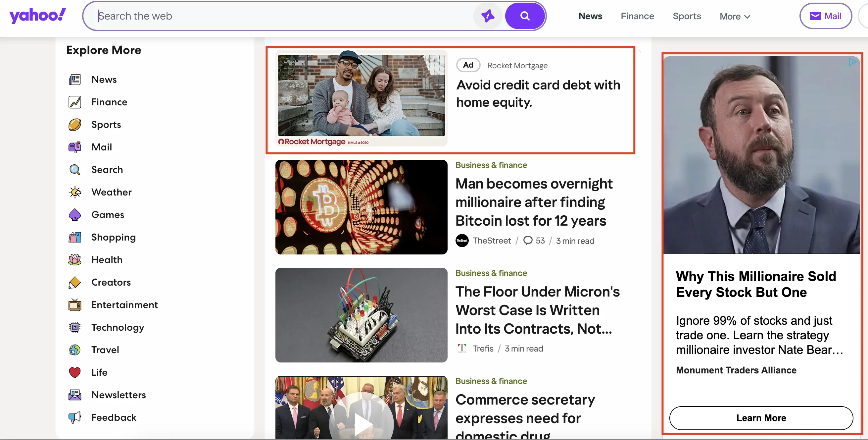Viewport: 868px width, 440px height.
Task: Click TheStreet publisher logo icon
Action: (x=462, y=241)
